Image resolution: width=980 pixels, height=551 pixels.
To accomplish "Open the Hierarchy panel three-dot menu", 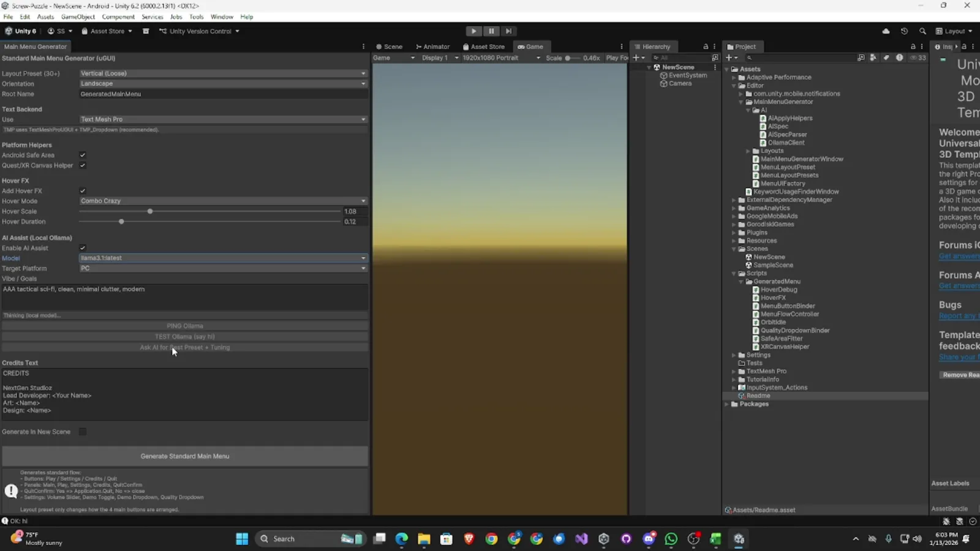I will tap(714, 47).
